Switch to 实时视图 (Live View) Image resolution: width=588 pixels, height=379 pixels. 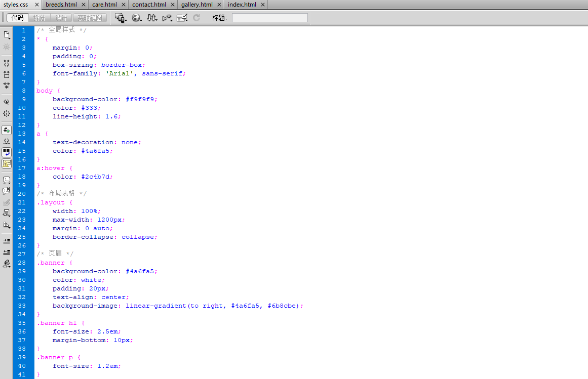point(90,18)
